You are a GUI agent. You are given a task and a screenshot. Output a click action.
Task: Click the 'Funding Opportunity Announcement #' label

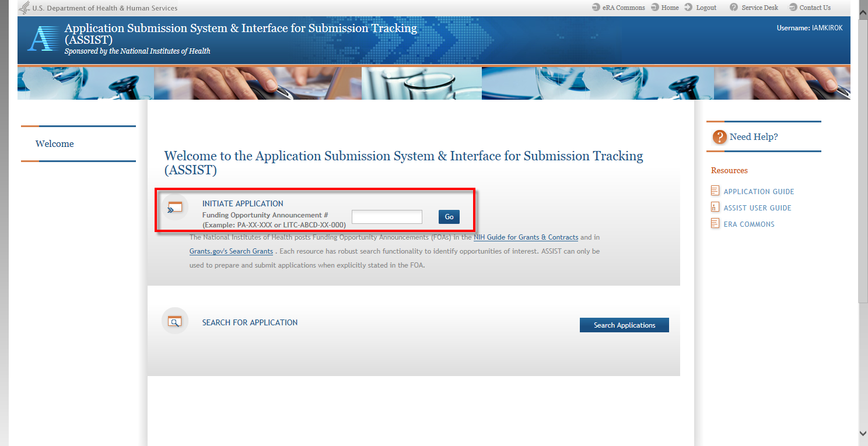pos(265,215)
